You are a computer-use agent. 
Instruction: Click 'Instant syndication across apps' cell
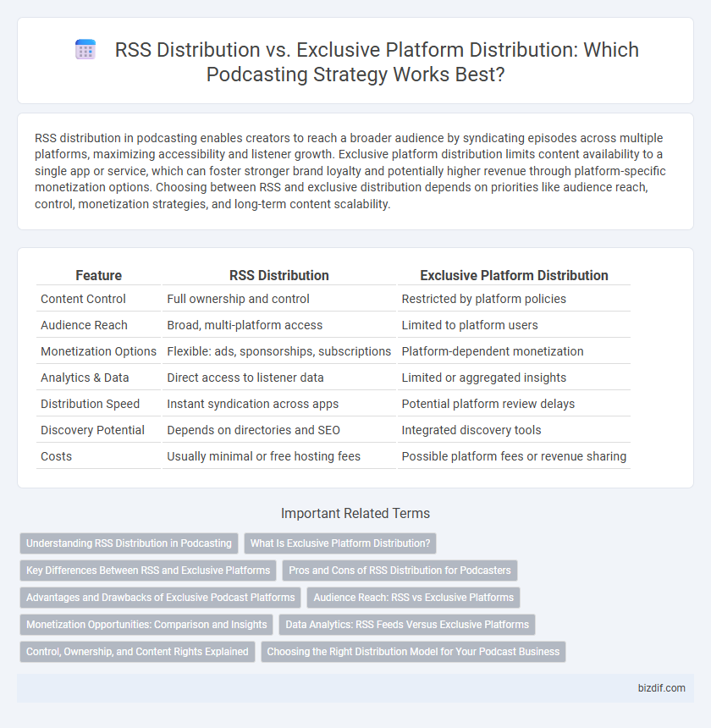[279, 404]
